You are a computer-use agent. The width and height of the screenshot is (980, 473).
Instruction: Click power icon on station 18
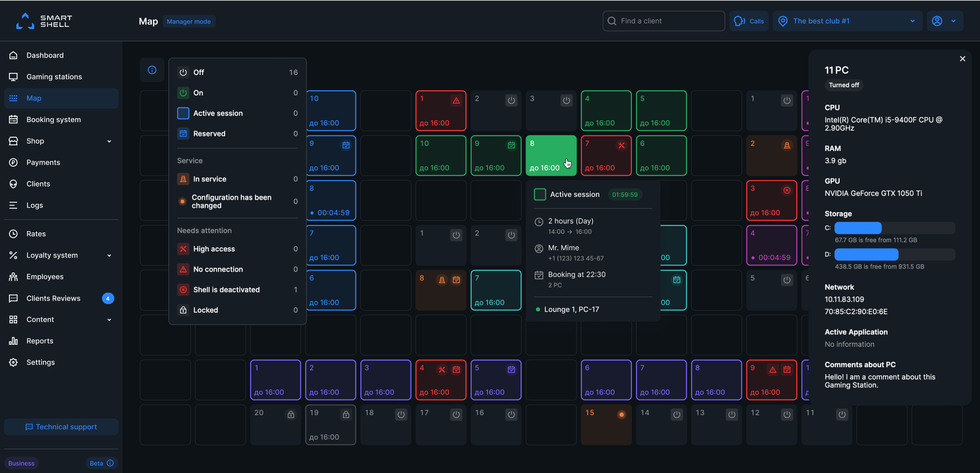tap(401, 414)
